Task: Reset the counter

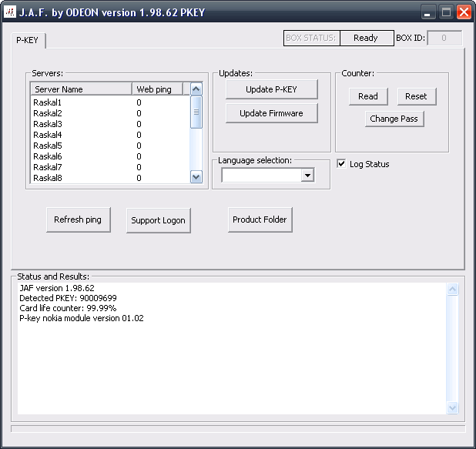Action: [x=416, y=96]
